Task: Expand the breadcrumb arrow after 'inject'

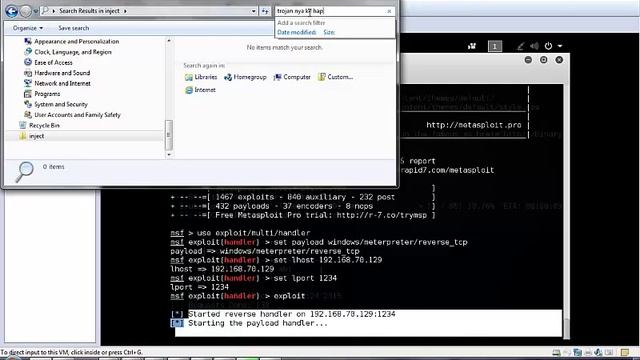Action: (125, 11)
